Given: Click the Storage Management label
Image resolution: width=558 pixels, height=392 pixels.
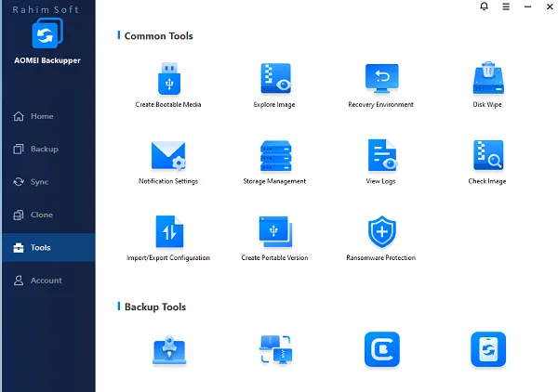Looking at the screenshot, I should (x=274, y=181).
